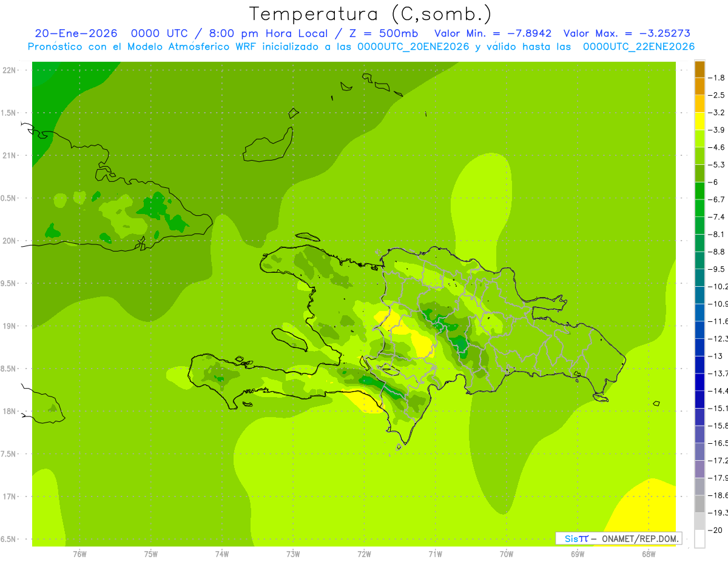The width and height of the screenshot is (728, 562).
Task: Click the "-10.2" color bar label
Action: coord(718,286)
